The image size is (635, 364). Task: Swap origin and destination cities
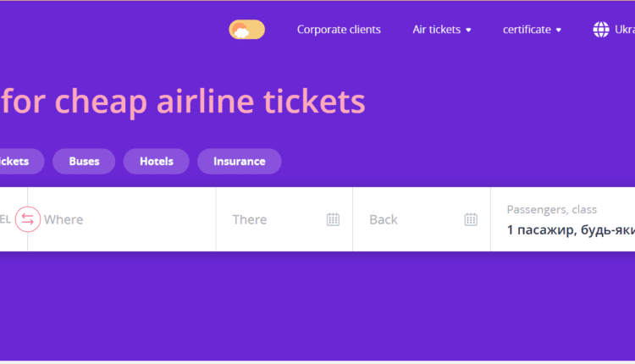click(x=27, y=219)
